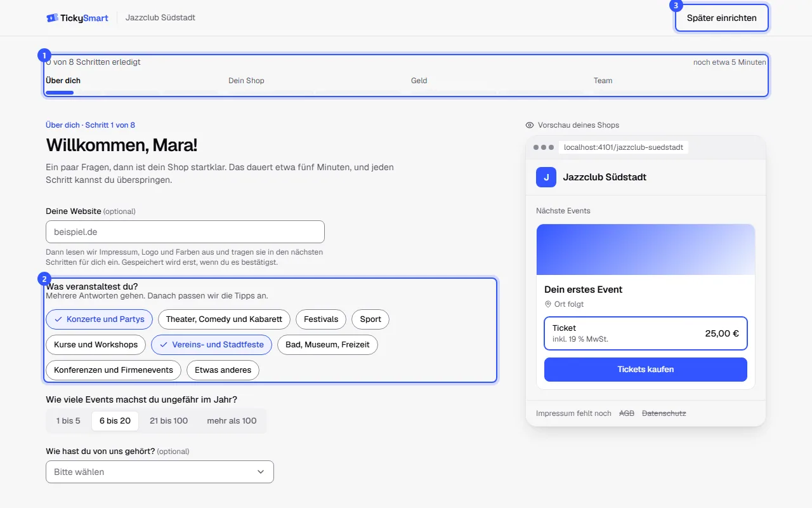Viewport: 812px width, 508px height.
Task: Click the Nächste Events label
Action: (563, 211)
